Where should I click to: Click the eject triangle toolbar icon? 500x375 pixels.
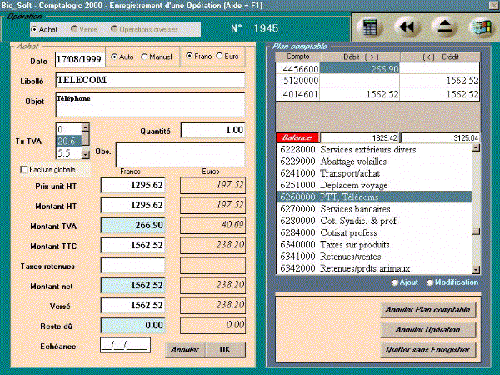444,27
